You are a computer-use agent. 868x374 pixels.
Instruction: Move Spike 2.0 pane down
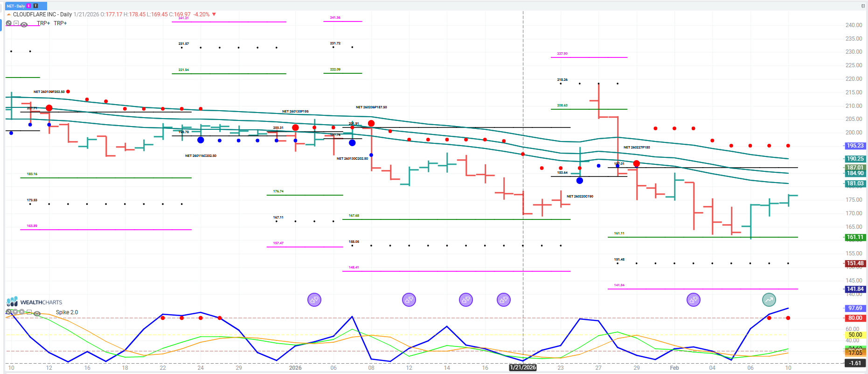(x=15, y=312)
